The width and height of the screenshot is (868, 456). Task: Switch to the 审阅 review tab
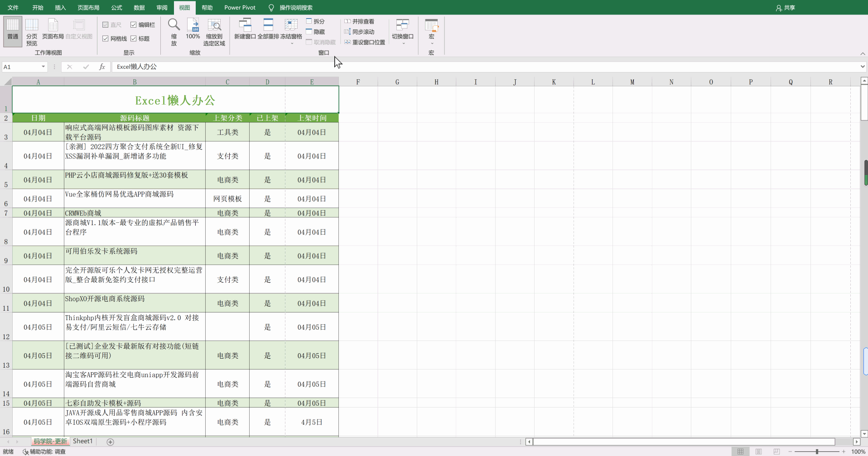coord(162,8)
